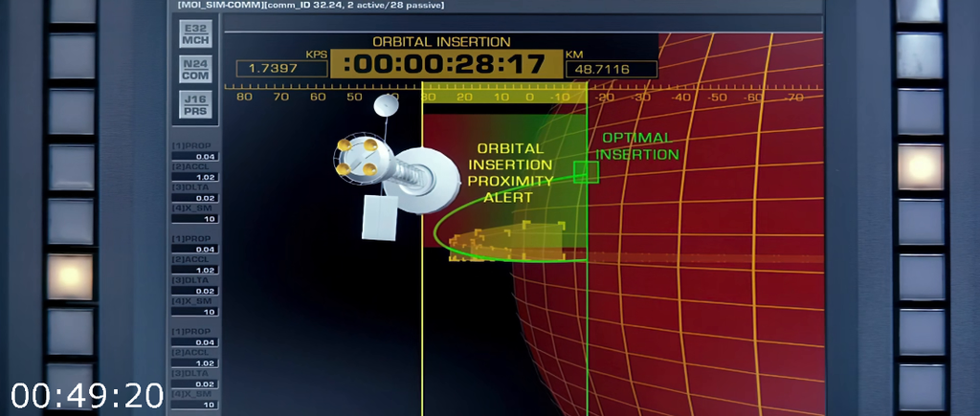Click scale marking -40 on ruler
Image resolution: width=980 pixels, height=416 pixels.
click(x=680, y=98)
